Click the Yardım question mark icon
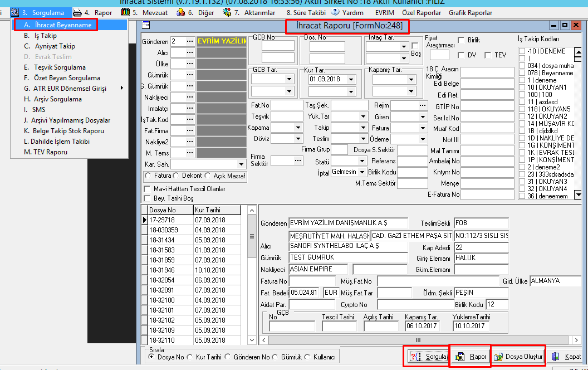 (x=335, y=12)
